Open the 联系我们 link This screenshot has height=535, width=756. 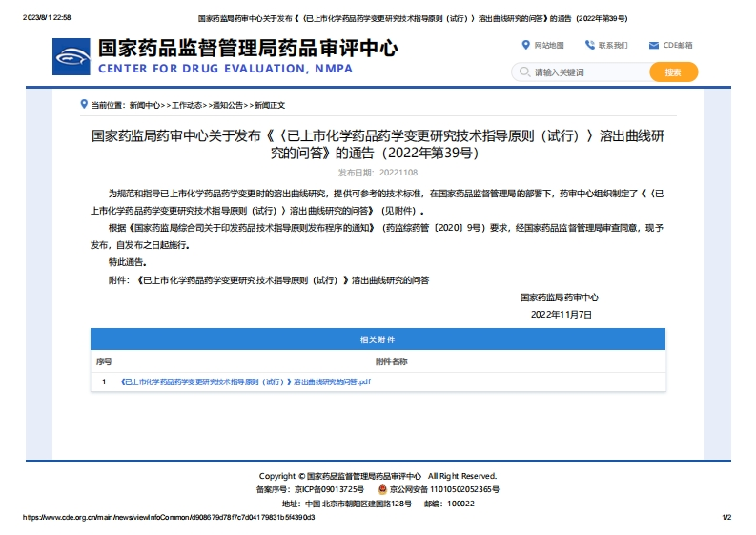coord(613,46)
